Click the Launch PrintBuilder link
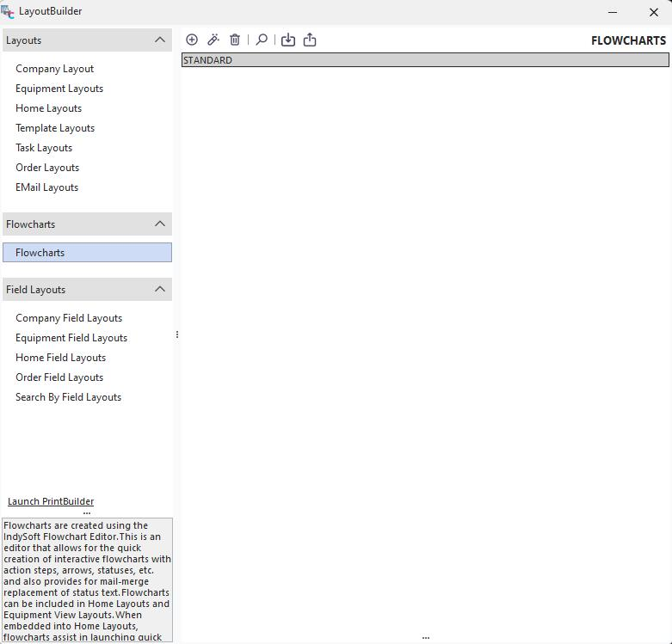672x644 pixels. [51, 501]
